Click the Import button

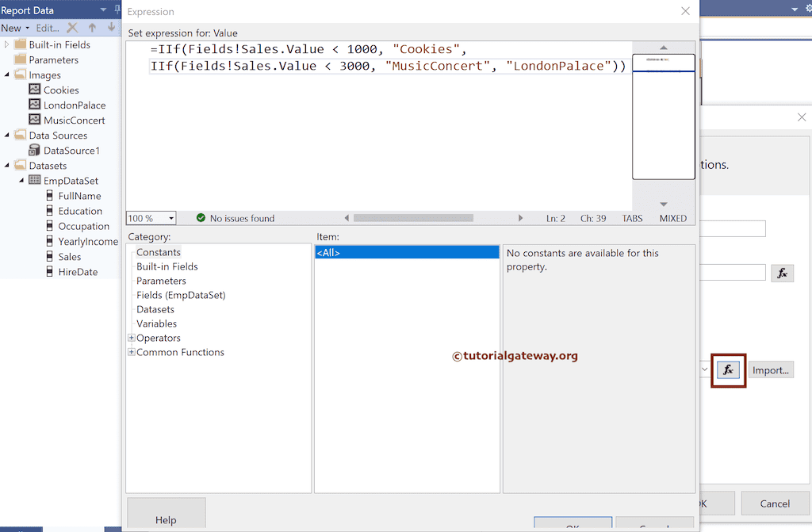(x=770, y=369)
